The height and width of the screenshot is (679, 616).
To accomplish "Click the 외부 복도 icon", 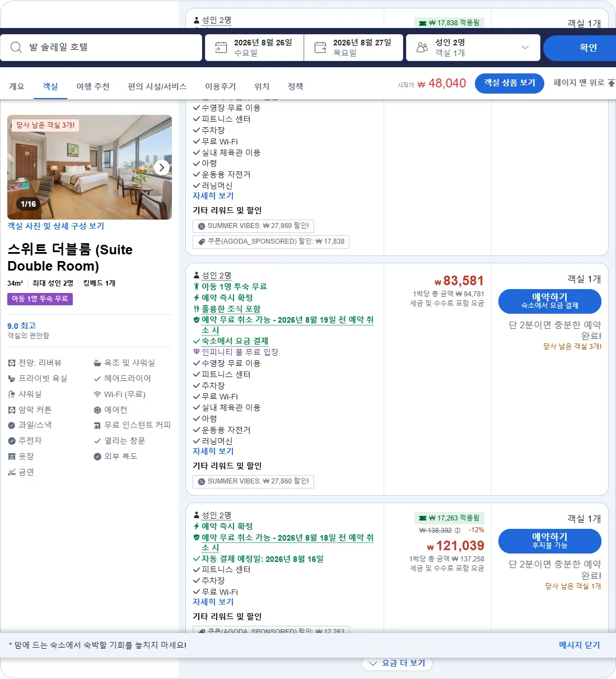I will [x=97, y=457].
